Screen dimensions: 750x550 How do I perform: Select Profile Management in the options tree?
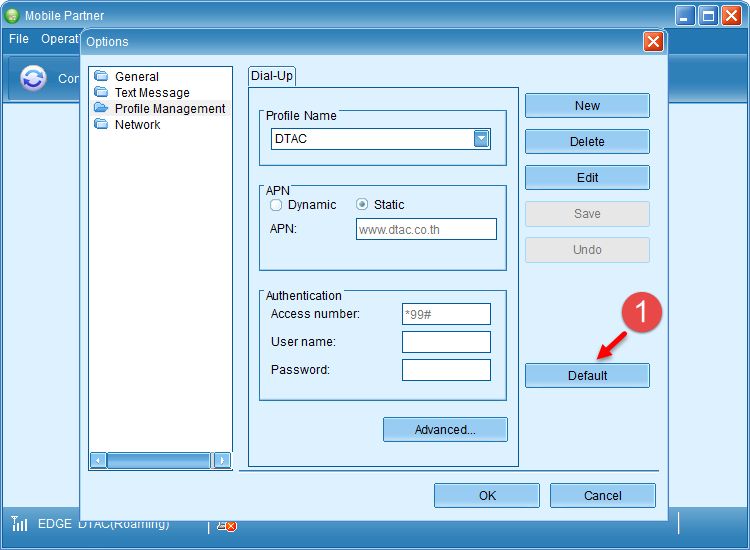click(170, 109)
